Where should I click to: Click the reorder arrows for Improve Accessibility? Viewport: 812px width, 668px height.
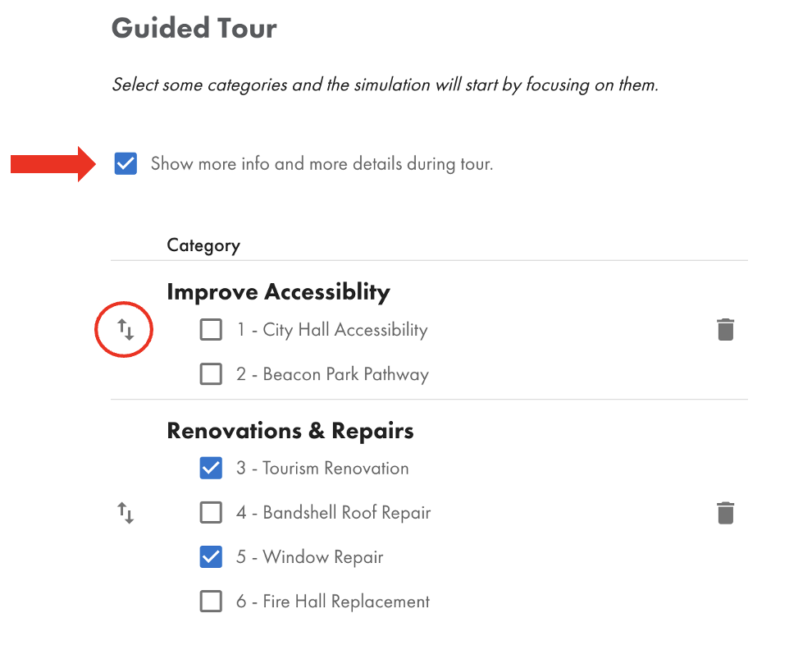pos(125,330)
